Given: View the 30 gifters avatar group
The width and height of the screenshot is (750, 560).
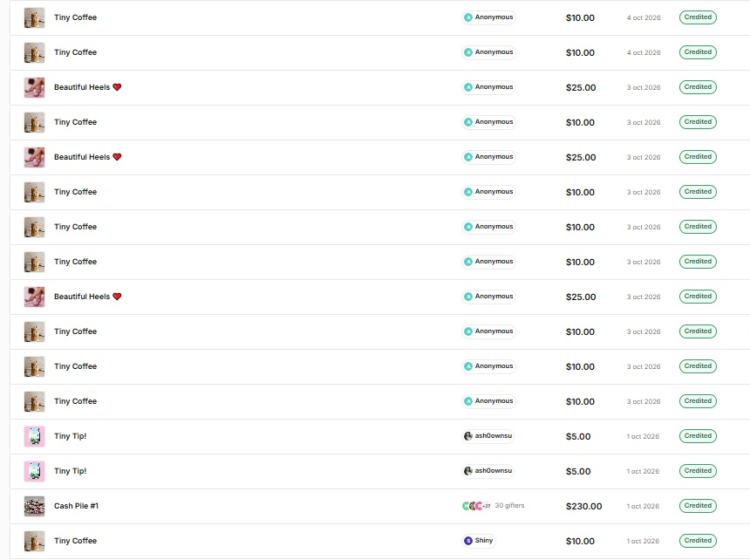Looking at the screenshot, I should pyautogui.click(x=476, y=505).
